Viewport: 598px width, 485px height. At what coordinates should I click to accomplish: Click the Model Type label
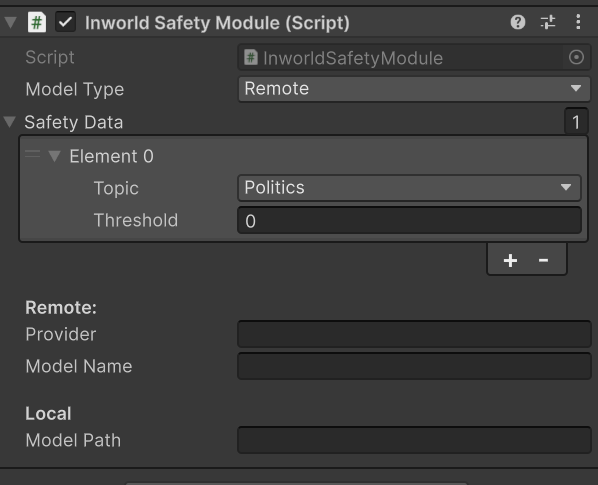point(75,90)
